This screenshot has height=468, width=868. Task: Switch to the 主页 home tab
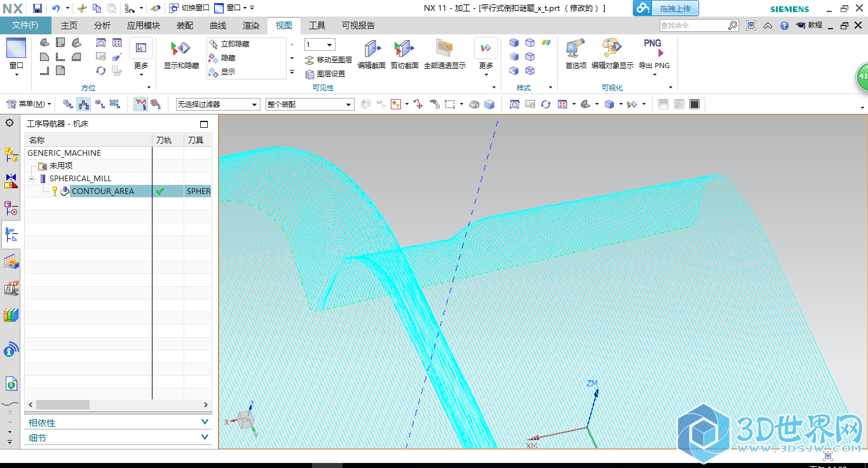69,25
